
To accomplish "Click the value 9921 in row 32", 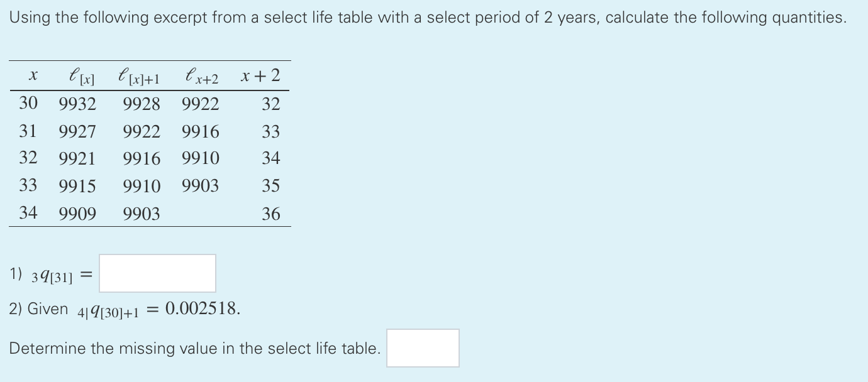I will (x=78, y=158).
